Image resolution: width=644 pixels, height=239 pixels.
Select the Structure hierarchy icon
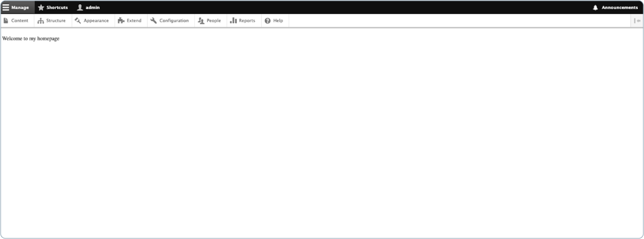click(x=41, y=21)
